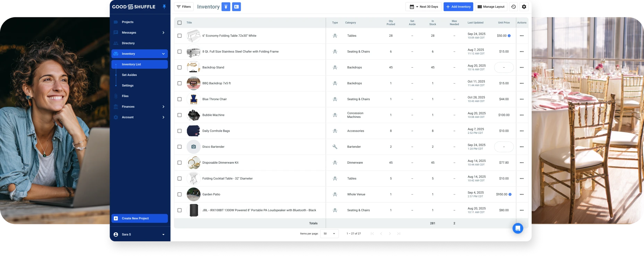Open actions menu for Bubble Machine row
Viewport: 644px width, 259px height.
522,115
